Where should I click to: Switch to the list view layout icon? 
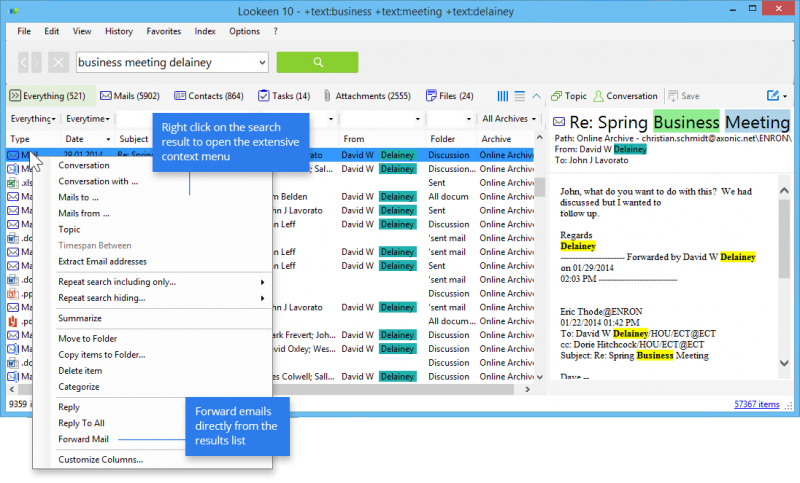click(x=519, y=96)
